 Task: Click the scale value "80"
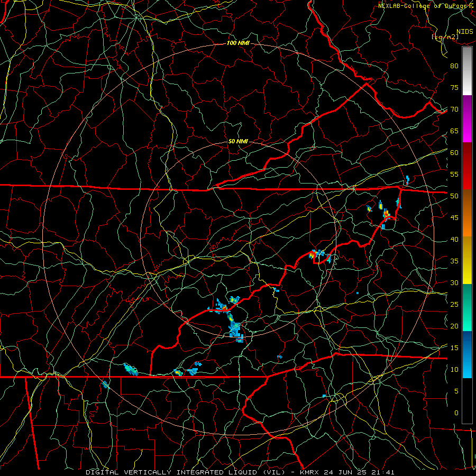tap(454, 66)
